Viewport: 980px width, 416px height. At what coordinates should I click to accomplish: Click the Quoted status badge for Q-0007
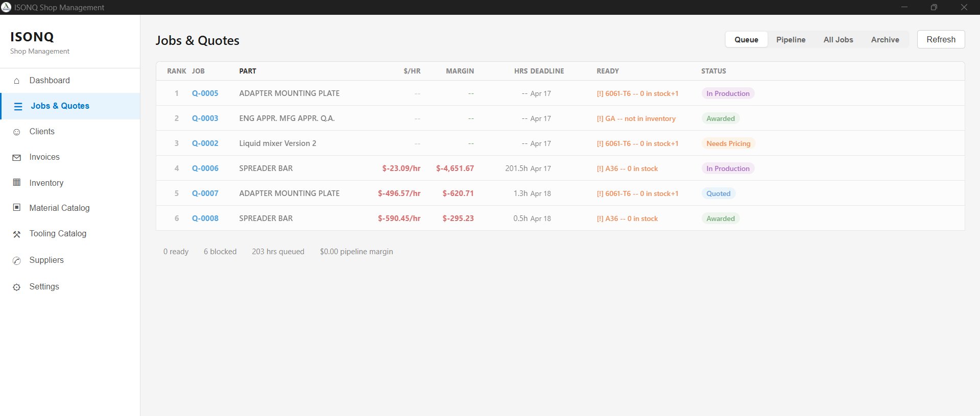pyautogui.click(x=718, y=193)
